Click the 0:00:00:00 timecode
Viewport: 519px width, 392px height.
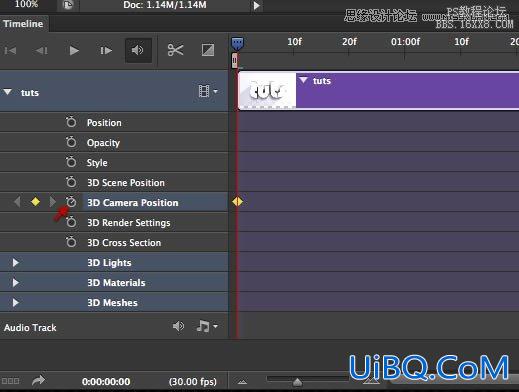click(106, 382)
